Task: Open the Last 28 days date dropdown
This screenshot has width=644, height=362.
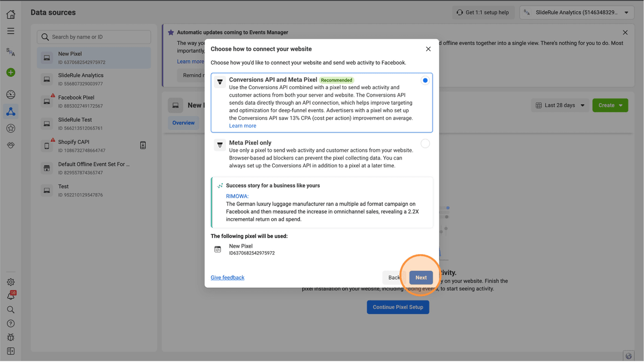Action: coord(560,105)
